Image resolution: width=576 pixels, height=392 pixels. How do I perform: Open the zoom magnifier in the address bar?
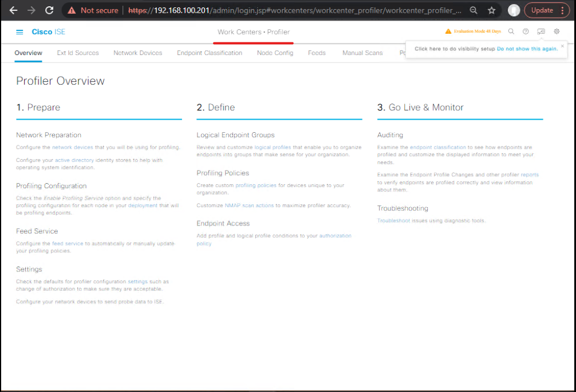pyautogui.click(x=474, y=10)
